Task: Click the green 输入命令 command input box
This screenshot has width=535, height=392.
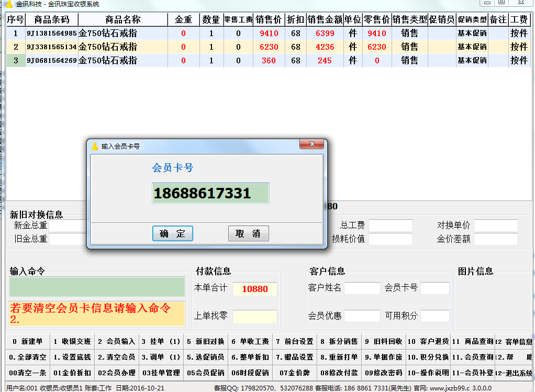Action: pyautogui.click(x=97, y=287)
